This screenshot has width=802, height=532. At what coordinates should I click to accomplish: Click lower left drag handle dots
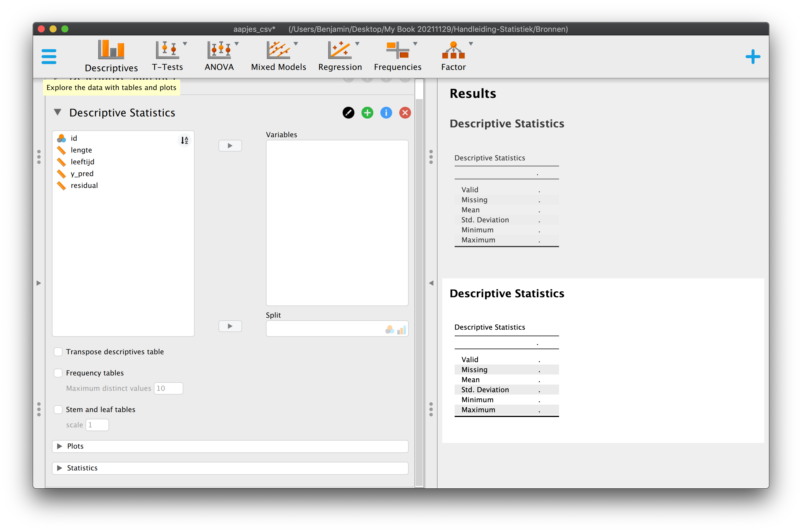coord(39,410)
